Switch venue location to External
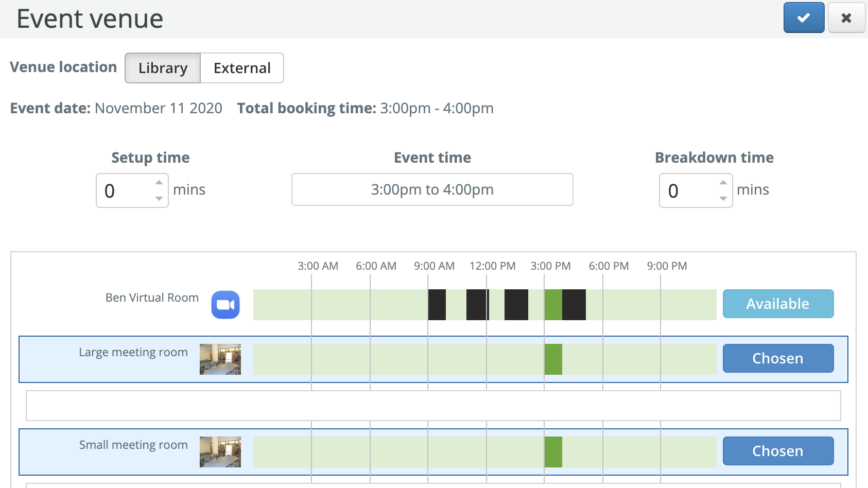The height and width of the screenshot is (488, 868). pyautogui.click(x=242, y=68)
